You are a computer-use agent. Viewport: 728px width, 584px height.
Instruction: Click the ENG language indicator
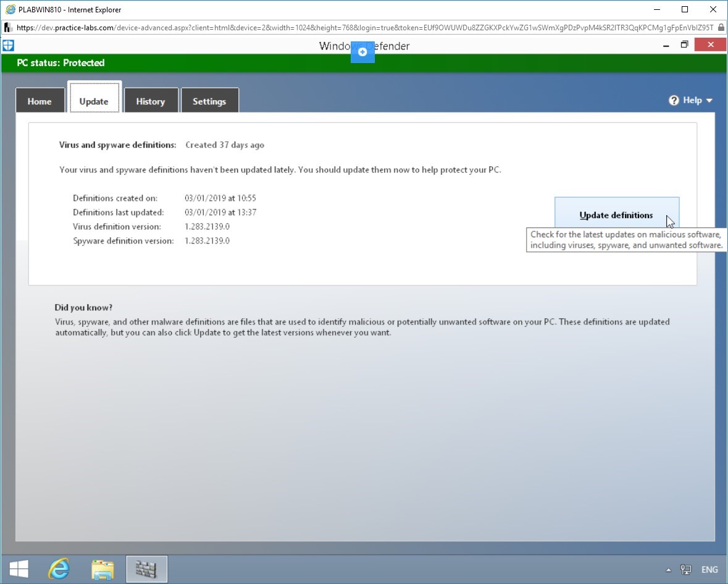pyautogui.click(x=709, y=570)
